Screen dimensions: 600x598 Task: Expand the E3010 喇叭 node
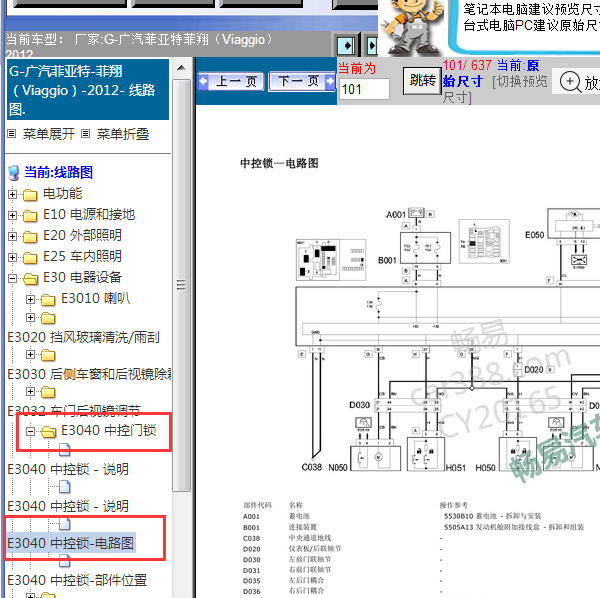31,299
